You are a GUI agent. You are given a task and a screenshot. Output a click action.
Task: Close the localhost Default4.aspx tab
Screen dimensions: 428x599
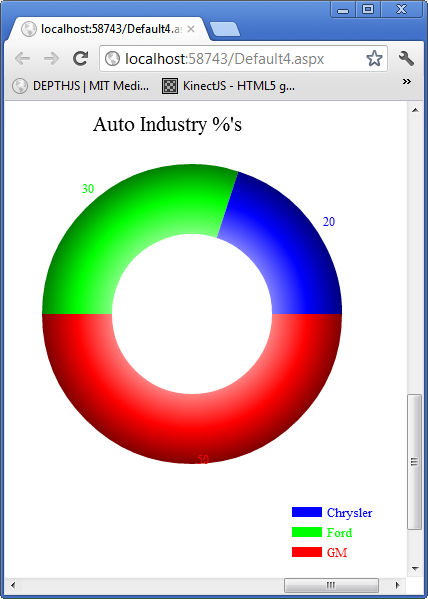pyautogui.click(x=191, y=29)
